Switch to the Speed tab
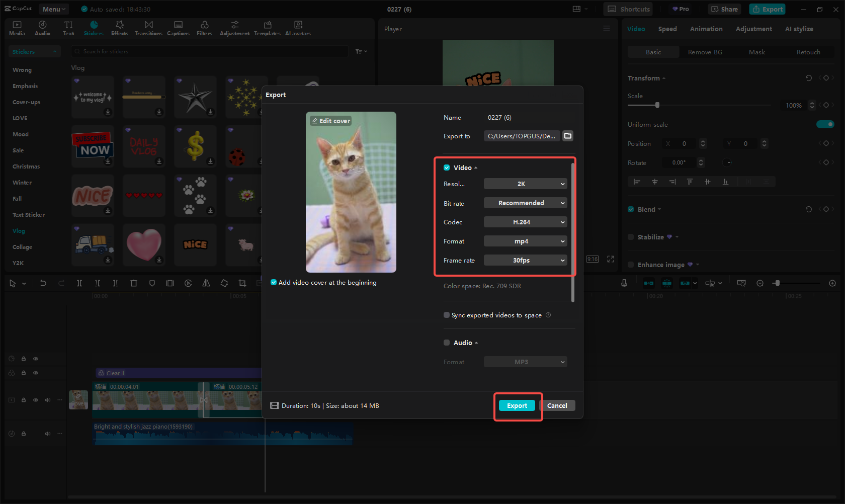Screen dimensions: 845x504 coord(667,29)
